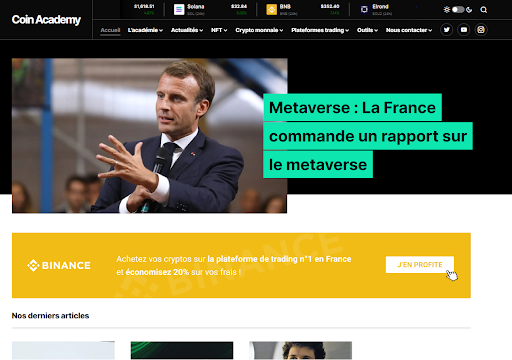
Task: Open the first latest-article thumbnail
Action: point(63,350)
